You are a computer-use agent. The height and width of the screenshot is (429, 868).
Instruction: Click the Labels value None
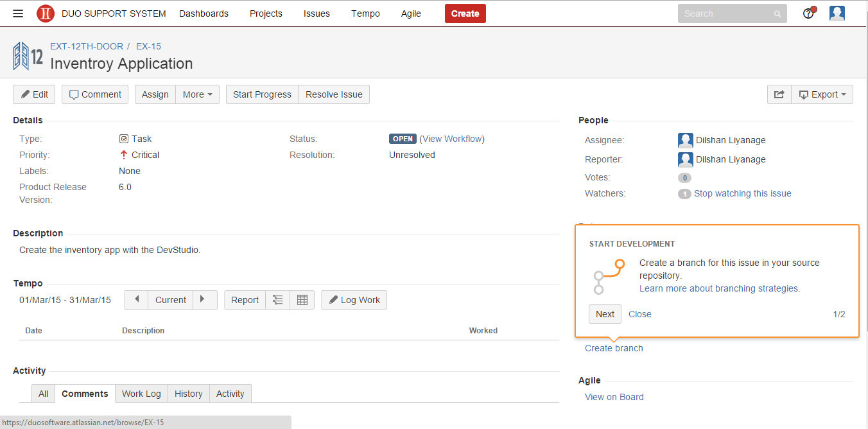click(x=130, y=171)
